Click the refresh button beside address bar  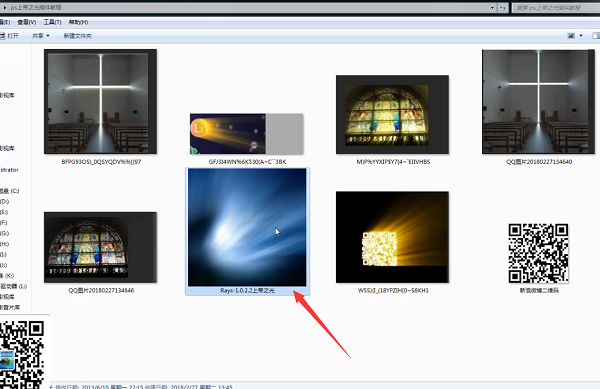click(502, 8)
